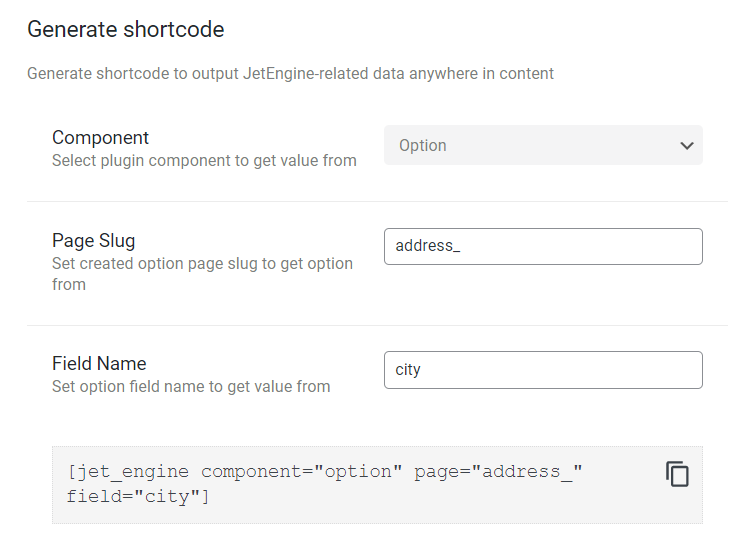Open the Component dropdown
The height and width of the screenshot is (559, 740).
[x=543, y=145]
